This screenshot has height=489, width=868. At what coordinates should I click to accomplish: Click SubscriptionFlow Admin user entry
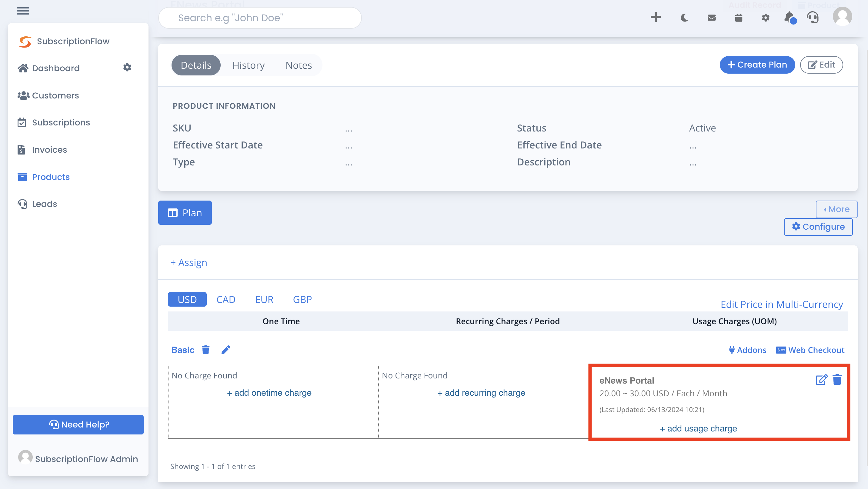78,458
